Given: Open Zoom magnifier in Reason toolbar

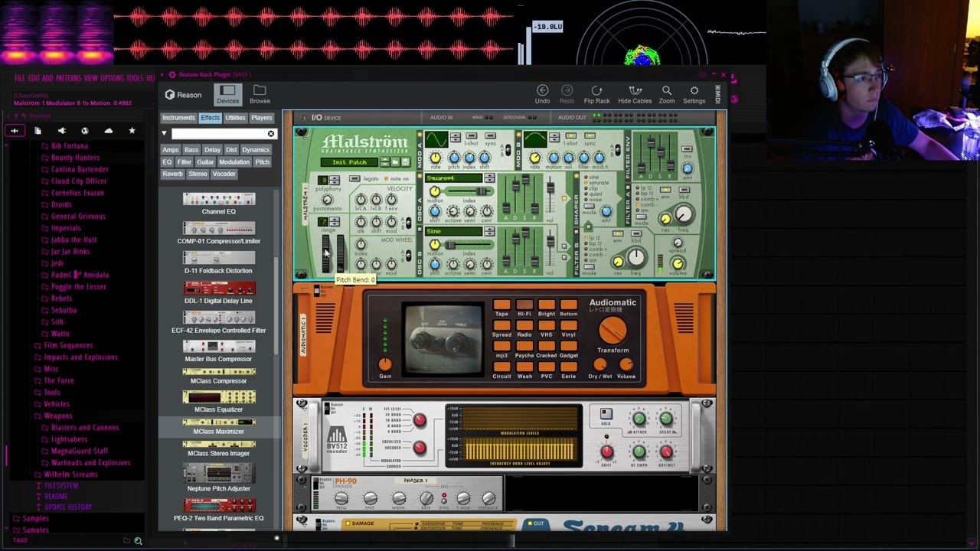Looking at the screenshot, I should pyautogui.click(x=667, y=90).
